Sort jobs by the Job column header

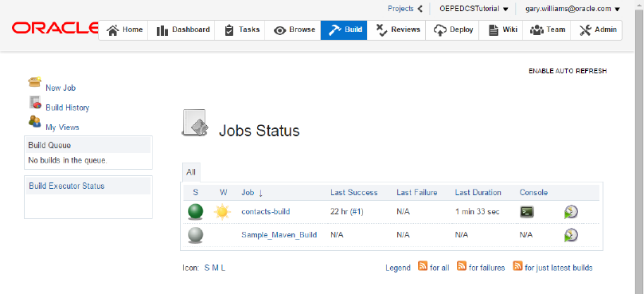click(x=252, y=193)
